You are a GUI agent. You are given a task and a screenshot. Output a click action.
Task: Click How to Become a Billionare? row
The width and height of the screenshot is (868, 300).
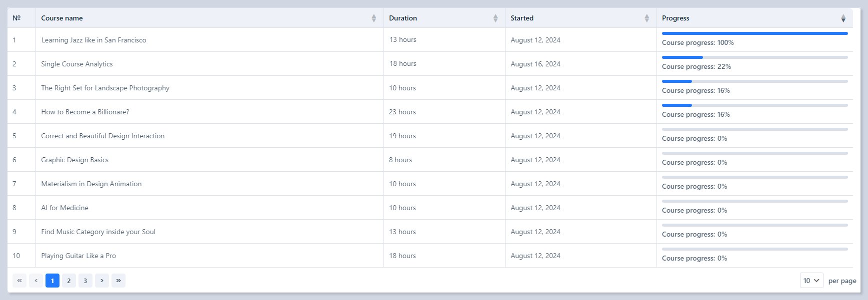(x=85, y=112)
